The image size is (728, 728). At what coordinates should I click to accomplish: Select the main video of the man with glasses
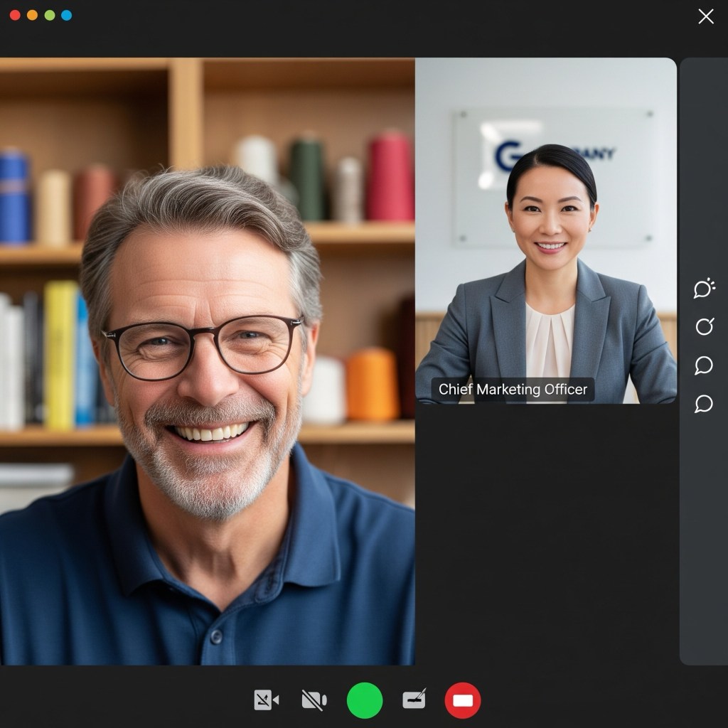tap(206, 355)
